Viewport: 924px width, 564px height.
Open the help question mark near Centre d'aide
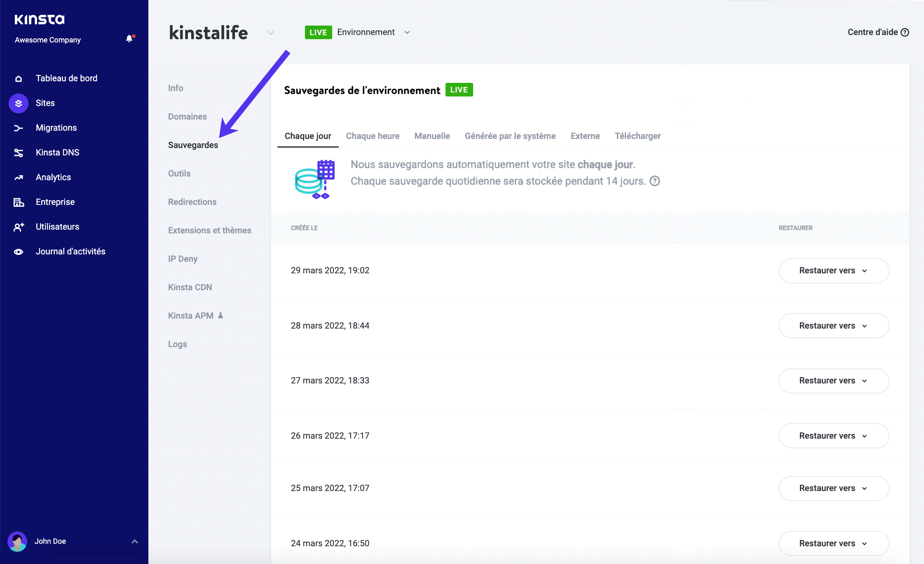905,32
